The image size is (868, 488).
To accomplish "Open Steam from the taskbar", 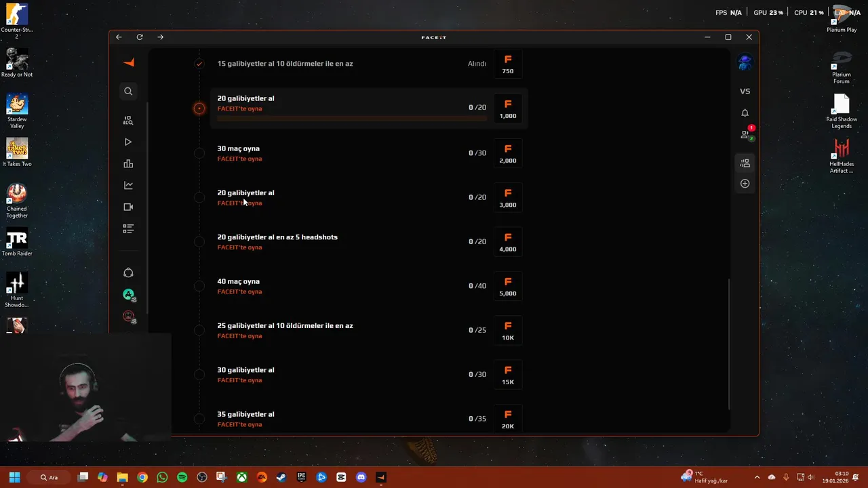I will click(x=281, y=477).
